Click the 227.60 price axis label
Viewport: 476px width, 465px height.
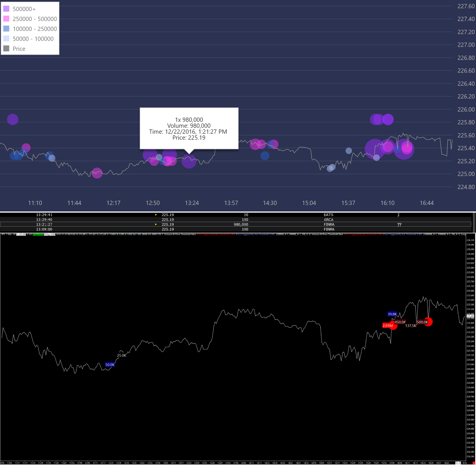466,6
